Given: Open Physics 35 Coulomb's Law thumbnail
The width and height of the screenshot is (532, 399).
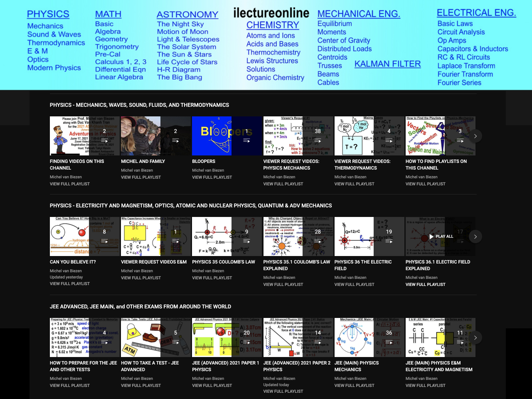Looking at the screenshot, I should click(227, 236).
